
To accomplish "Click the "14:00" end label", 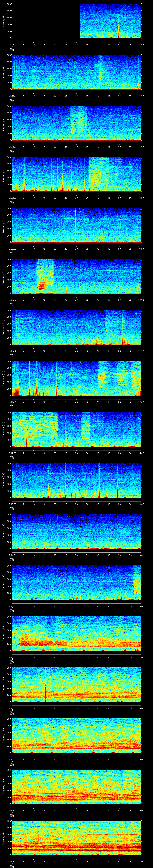I will tap(141, 504).
